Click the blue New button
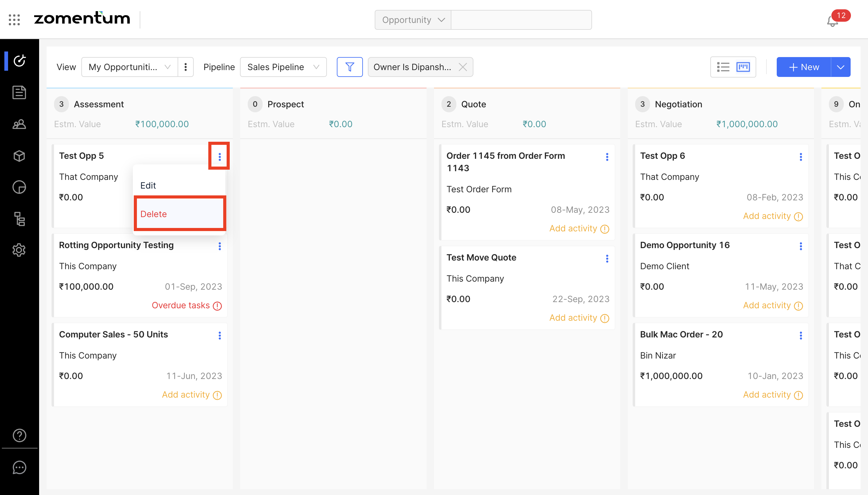Viewport: 868px width, 495px height. tap(804, 67)
